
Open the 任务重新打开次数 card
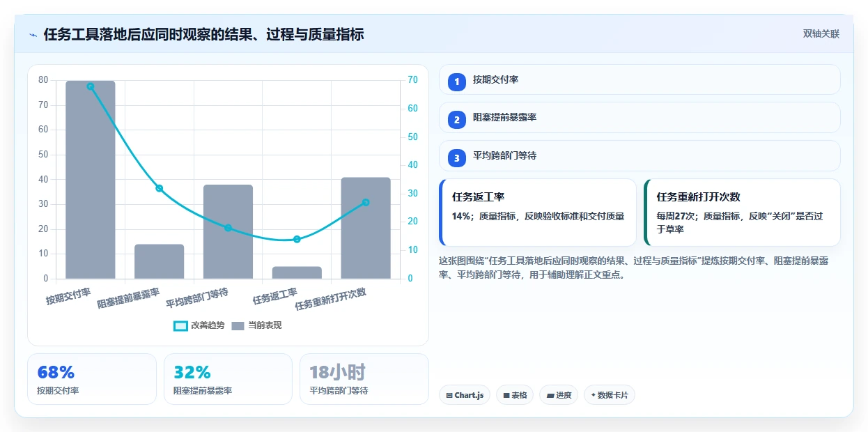click(742, 213)
